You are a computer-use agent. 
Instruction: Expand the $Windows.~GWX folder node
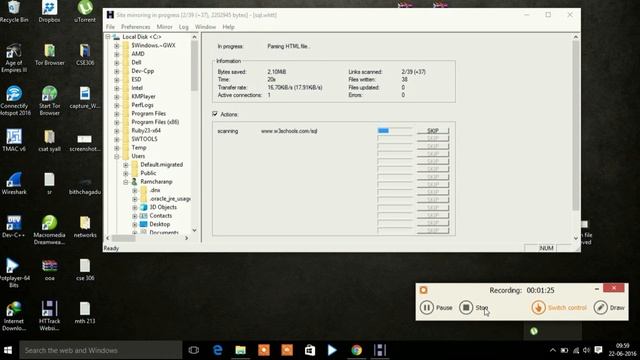pos(117,45)
